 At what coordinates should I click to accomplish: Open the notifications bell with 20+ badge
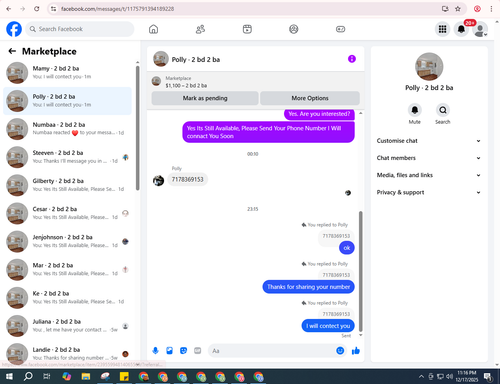click(x=461, y=29)
